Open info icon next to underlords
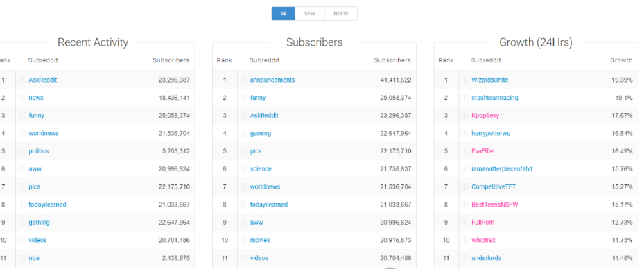Screen dimensions: 644x269 pos(465,258)
